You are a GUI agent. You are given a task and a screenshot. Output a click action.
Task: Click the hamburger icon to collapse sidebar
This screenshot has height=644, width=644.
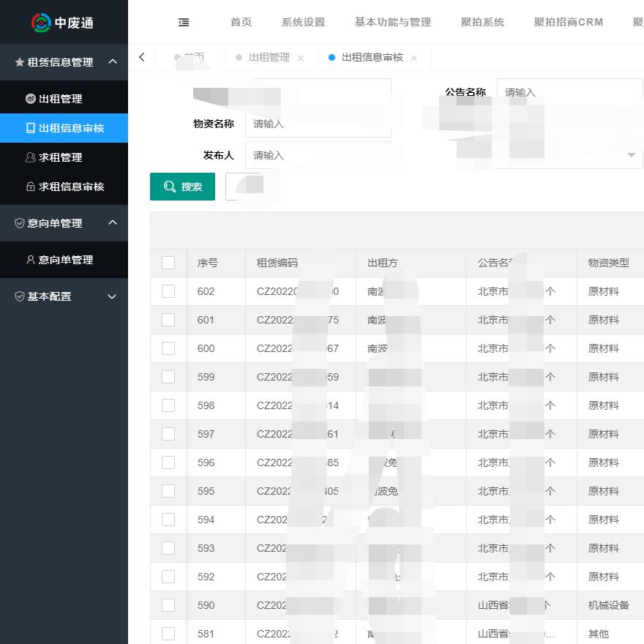click(184, 22)
